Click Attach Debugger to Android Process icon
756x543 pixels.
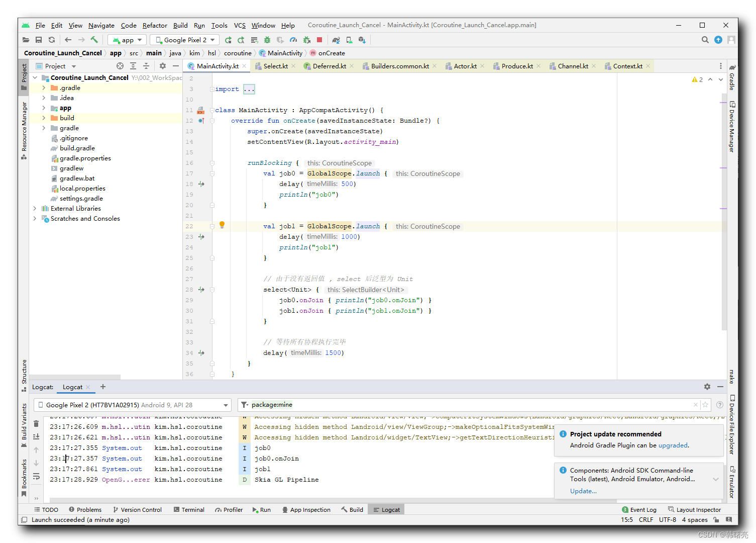pos(306,40)
